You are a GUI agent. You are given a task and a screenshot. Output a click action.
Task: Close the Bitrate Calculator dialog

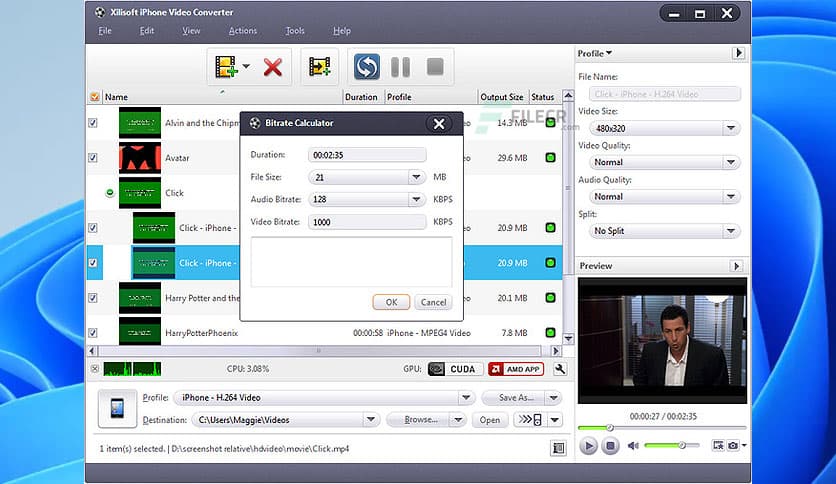tap(439, 124)
